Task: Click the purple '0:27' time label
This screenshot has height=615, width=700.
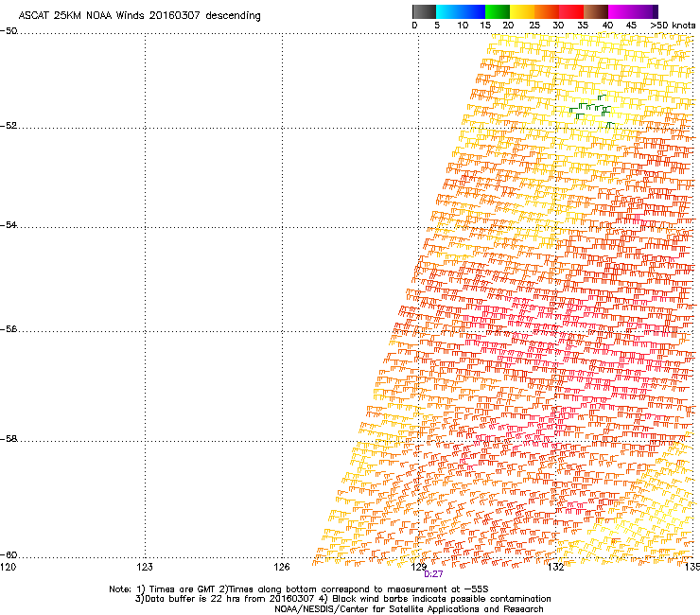Action: pyautogui.click(x=433, y=574)
